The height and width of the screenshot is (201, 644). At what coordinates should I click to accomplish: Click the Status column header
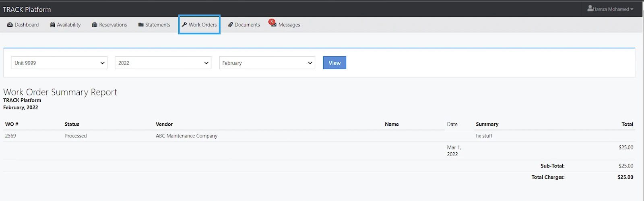tap(72, 124)
